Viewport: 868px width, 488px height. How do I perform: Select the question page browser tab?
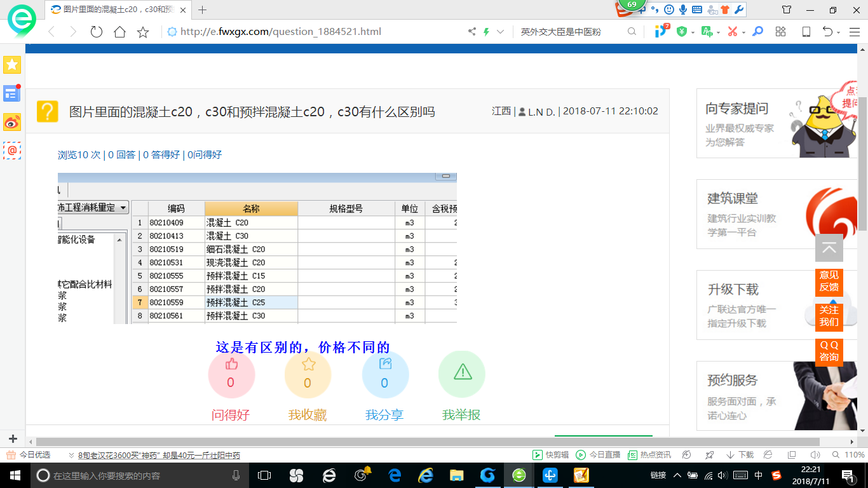coord(118,10)
